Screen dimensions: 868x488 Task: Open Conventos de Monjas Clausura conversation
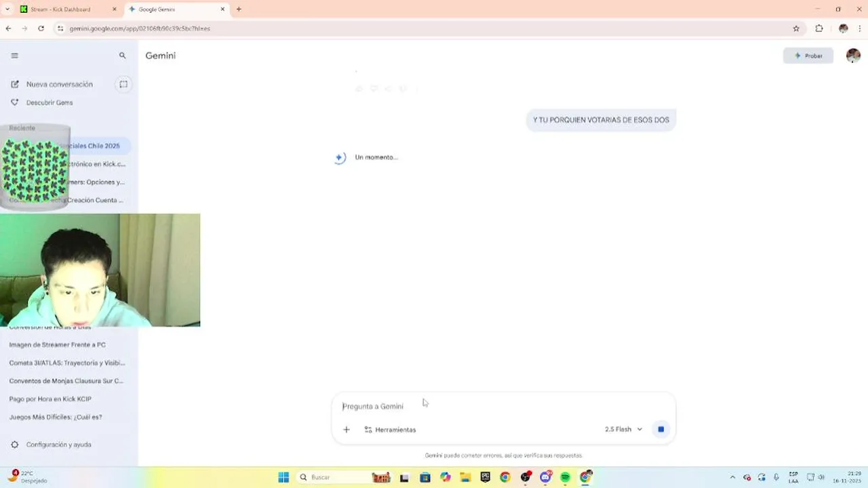(x=66, y=381)
